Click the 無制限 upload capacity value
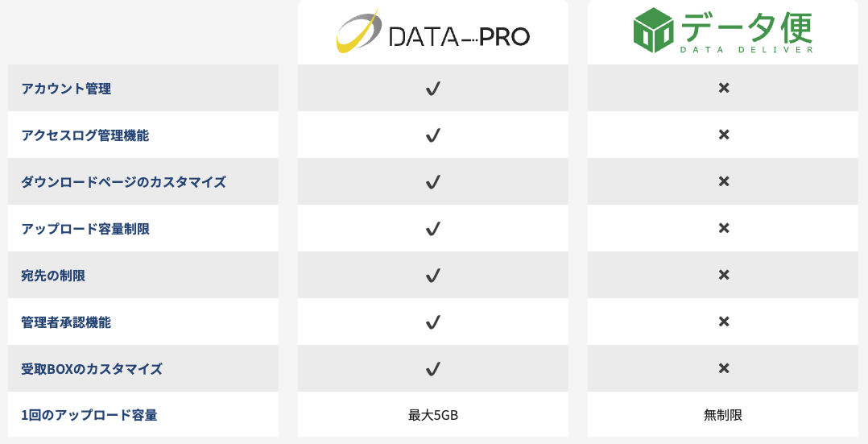868x444 pixels. pos(723,416)
